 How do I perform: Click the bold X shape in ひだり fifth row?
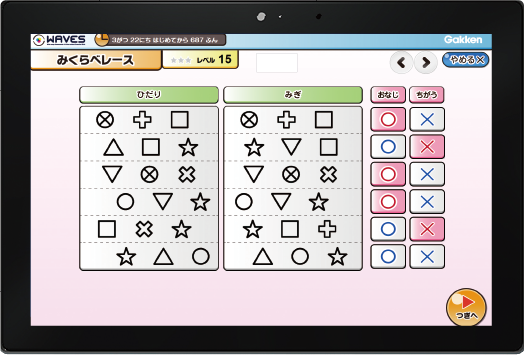144,229
